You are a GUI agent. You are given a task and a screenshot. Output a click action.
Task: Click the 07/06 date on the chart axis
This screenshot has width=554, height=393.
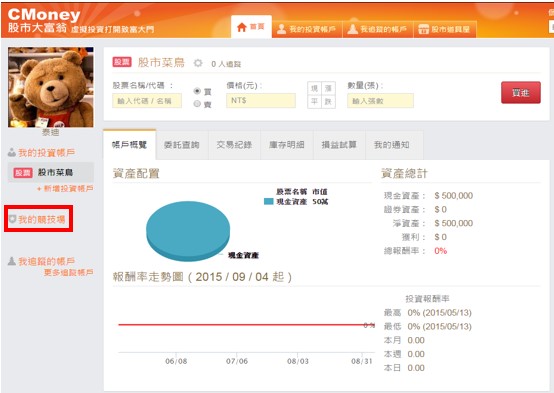(237, 361)
